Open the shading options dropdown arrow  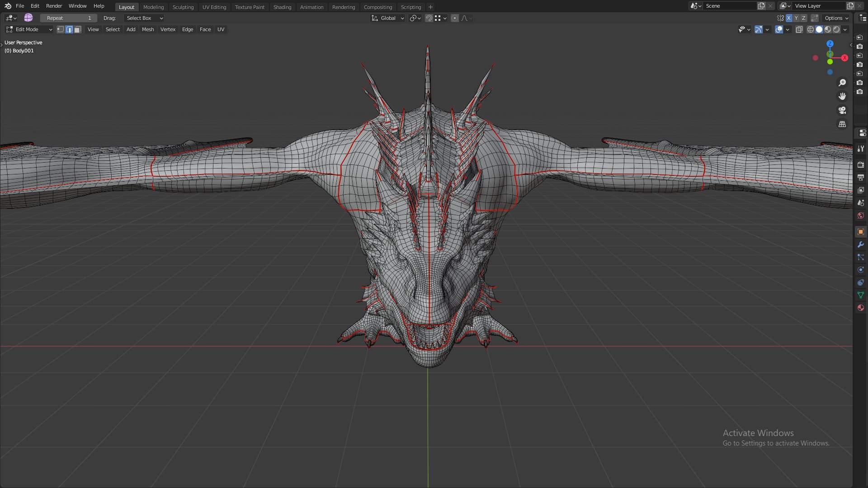click(x=845, y=29)
